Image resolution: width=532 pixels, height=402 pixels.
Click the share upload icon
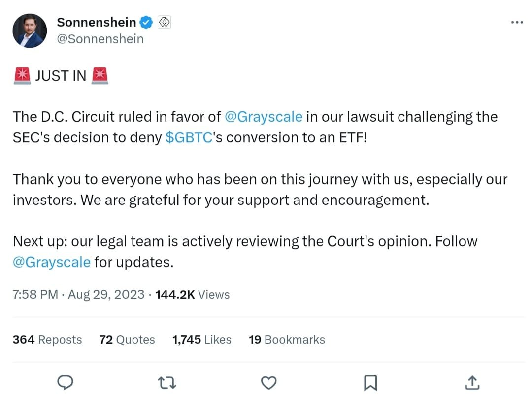[472, 382]
